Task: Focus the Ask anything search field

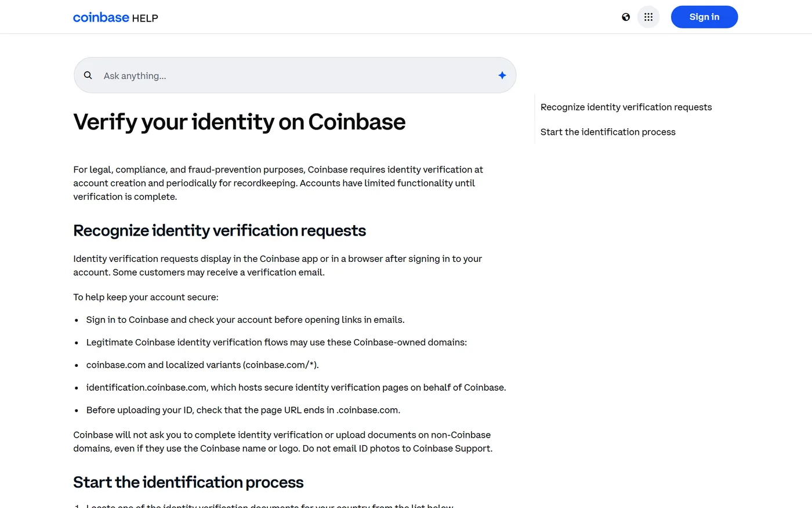Action: 295,75
